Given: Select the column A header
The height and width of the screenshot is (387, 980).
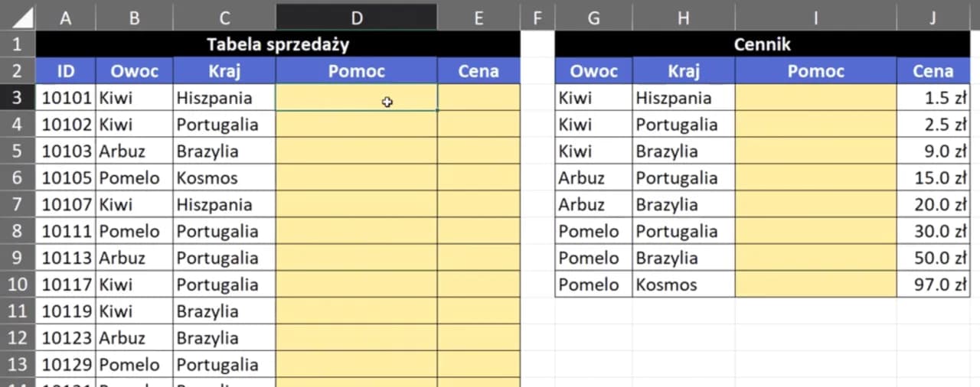Looking at the screenshot, I should 66,18.
